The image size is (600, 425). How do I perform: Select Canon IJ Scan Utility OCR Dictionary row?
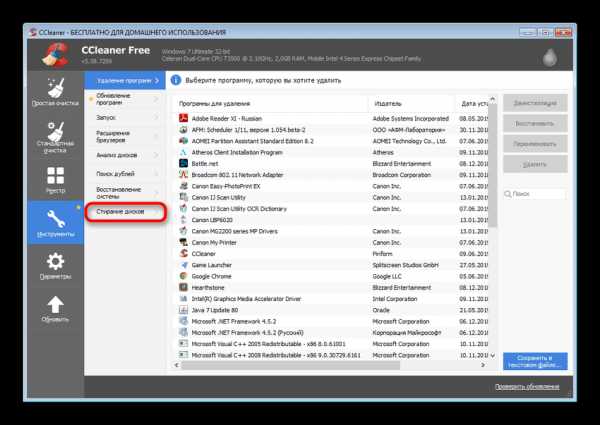(x=332, y=208)
